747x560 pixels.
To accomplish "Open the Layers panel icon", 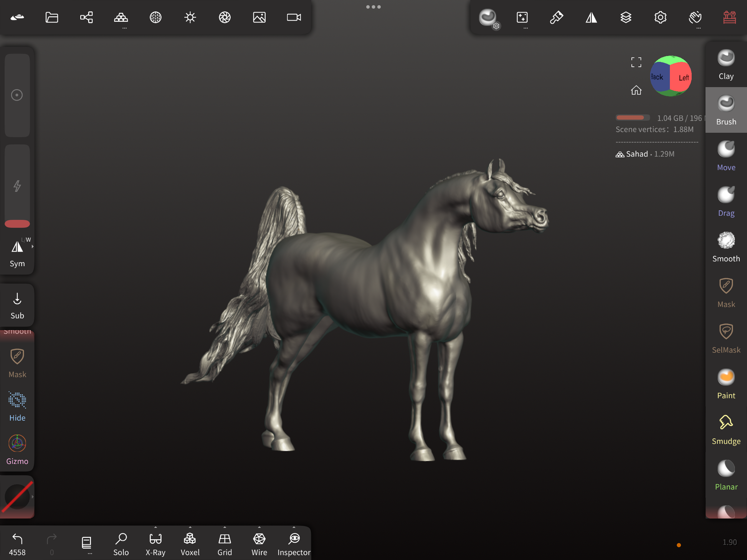I will click(x=626, y=17).
